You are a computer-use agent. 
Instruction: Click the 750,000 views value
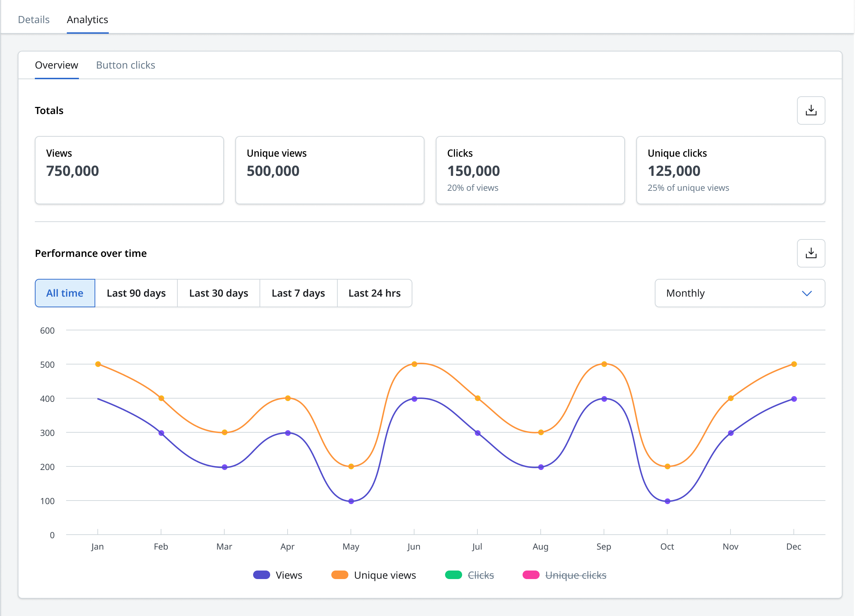pyautogui.click(x=73, y=171)
